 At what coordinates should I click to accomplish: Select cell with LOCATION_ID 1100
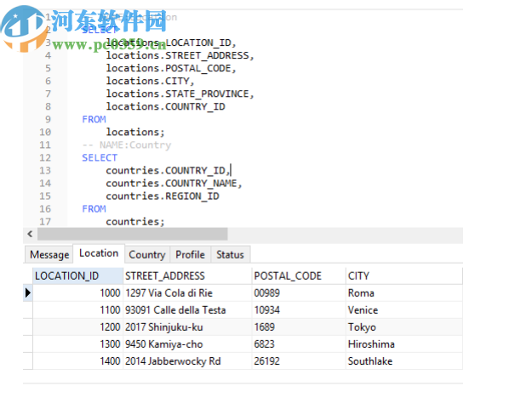click(77, 309)
